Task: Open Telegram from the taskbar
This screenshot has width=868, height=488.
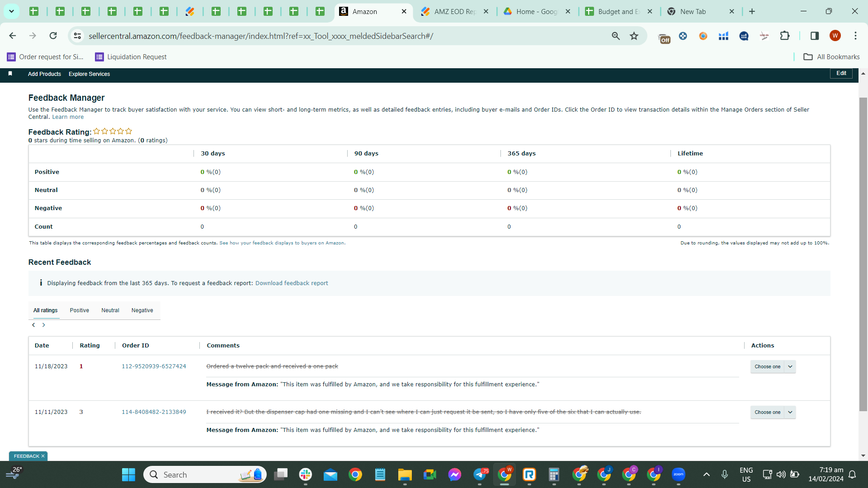Action: click(x=480, y=474)
